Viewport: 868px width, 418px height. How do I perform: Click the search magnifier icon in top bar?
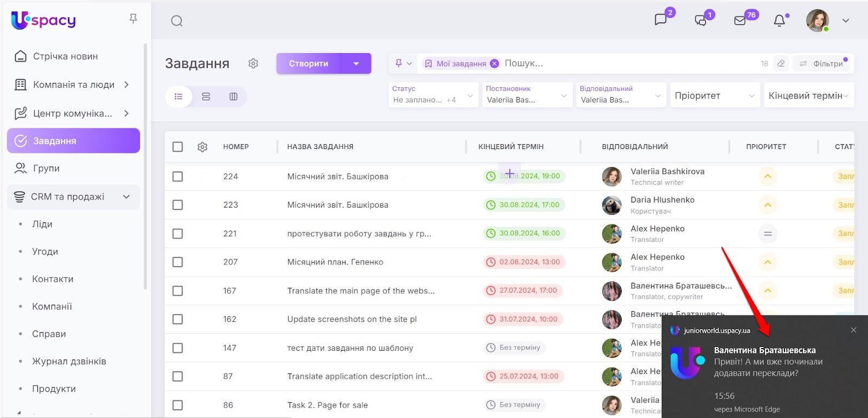click(176, 21)
